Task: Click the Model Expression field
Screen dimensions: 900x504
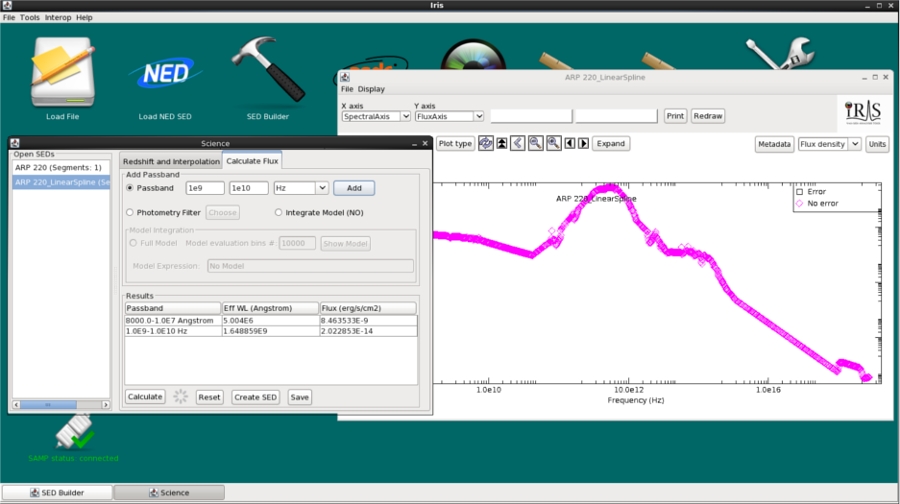Action: 310,266
